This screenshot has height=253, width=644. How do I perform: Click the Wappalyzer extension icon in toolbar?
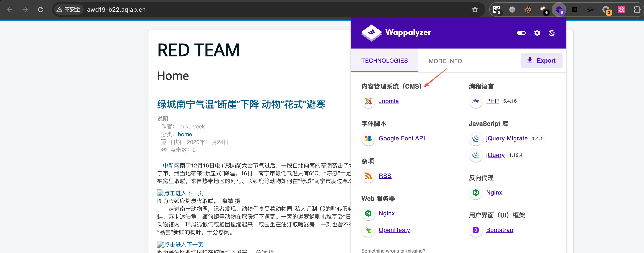559,10
